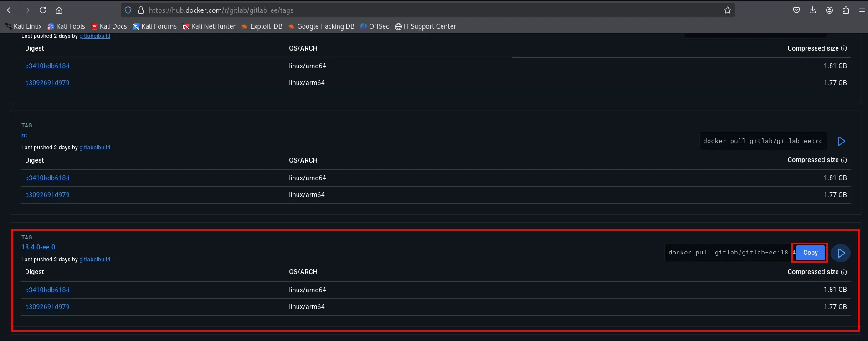Screen dimensions: 868x341
Task: Reload the page with the refresh icon
Action: (x=43, y=10)
